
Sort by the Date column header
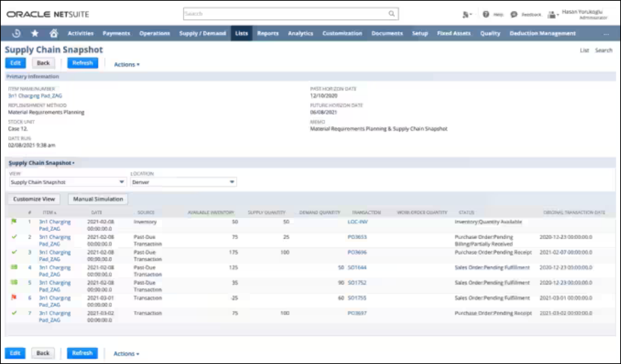[97, 212]
